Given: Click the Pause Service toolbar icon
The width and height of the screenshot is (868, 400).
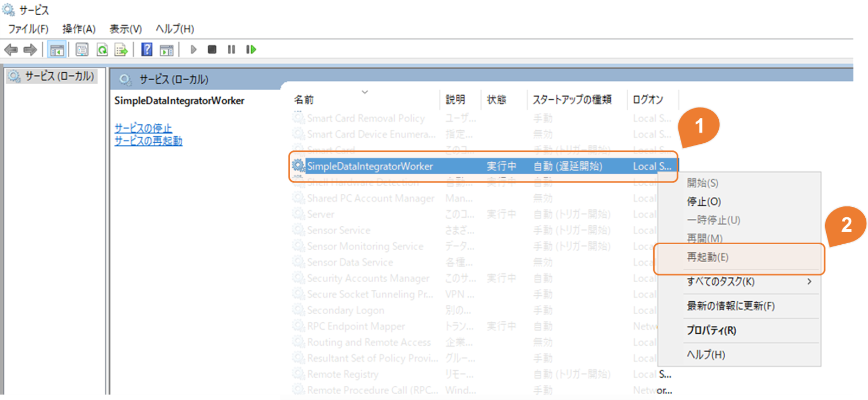Looking at the screenshot, I should (232, 49).
